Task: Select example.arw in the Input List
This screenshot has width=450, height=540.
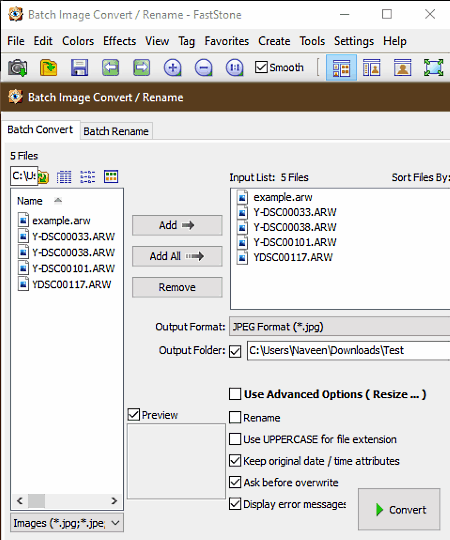Action: [x=275, y=197]
